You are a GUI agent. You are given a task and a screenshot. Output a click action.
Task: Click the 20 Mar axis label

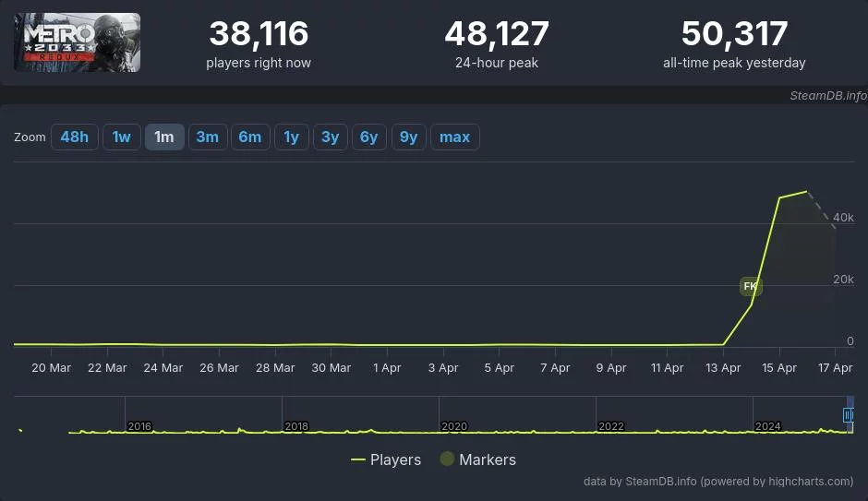[51, 368]
